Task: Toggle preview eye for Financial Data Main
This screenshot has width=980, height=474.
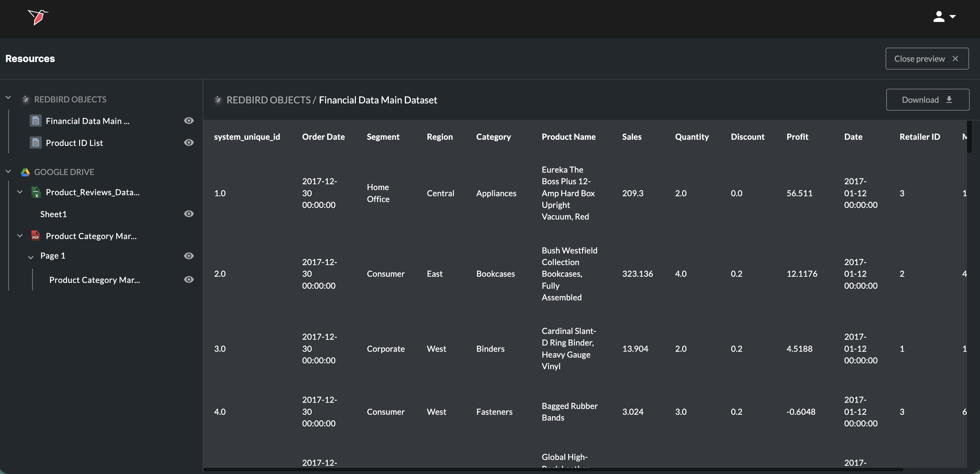Action: [x=189, y=121]
